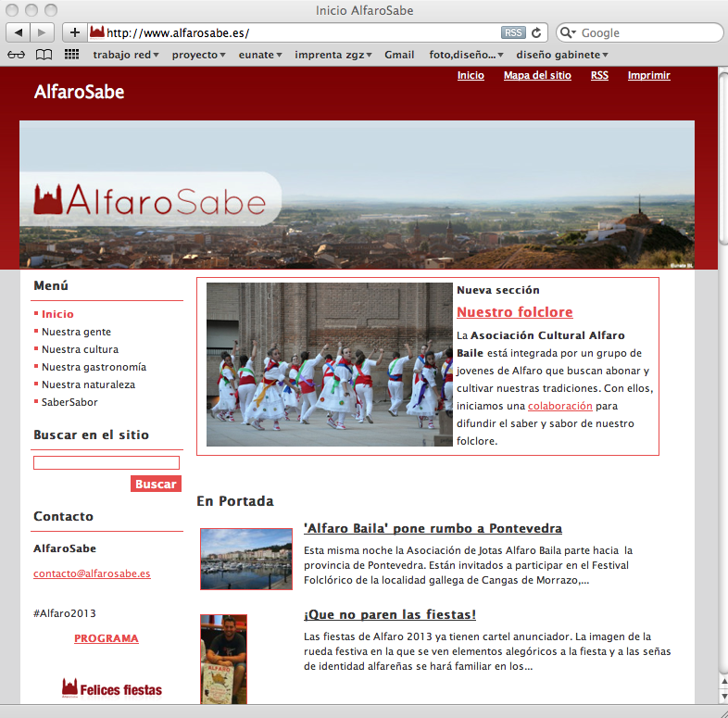Open the 'proyecto' bookmarks folder
Screen dimensions: 728x718
(198, 55)
